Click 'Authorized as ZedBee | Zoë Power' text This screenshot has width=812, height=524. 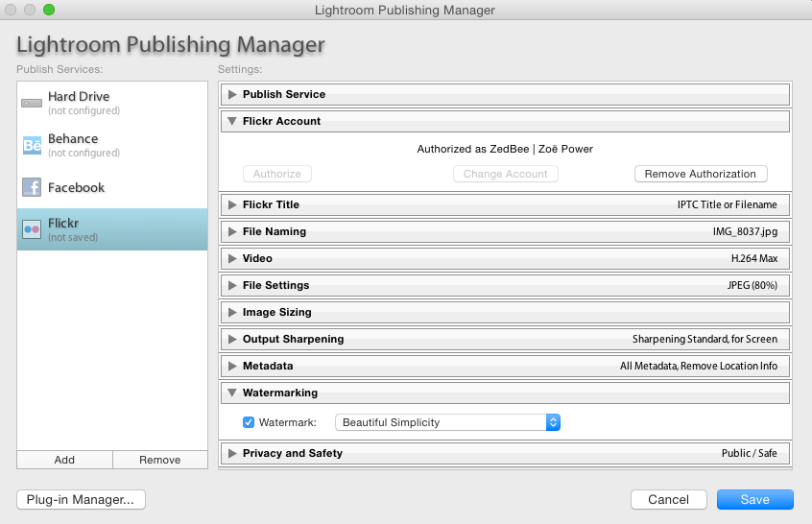505,149
